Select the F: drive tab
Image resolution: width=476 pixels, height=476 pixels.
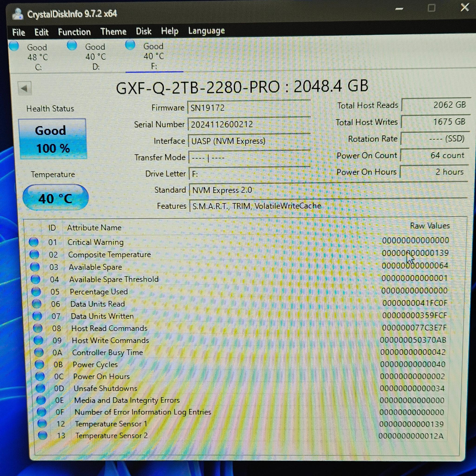tap(154, 56)
